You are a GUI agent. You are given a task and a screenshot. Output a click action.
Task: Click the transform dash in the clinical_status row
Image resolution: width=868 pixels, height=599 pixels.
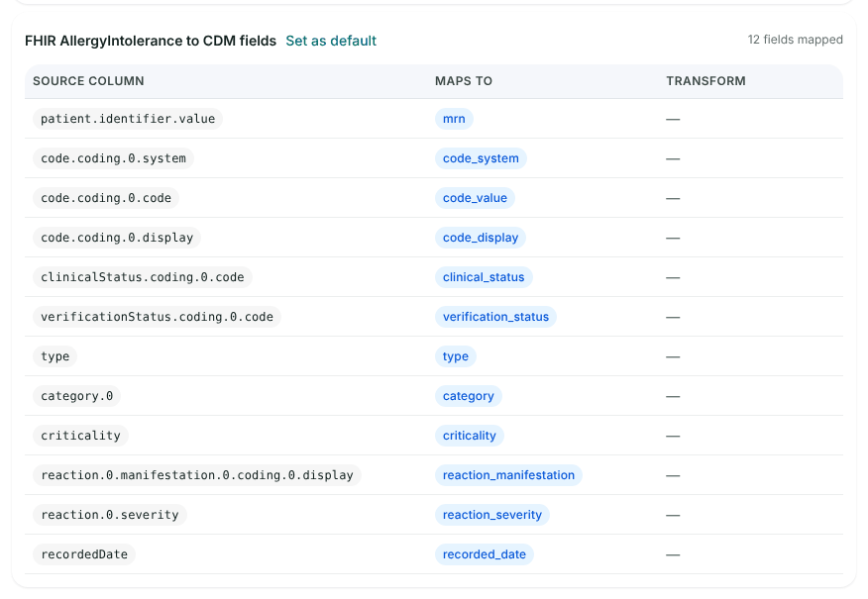(673, 277)
